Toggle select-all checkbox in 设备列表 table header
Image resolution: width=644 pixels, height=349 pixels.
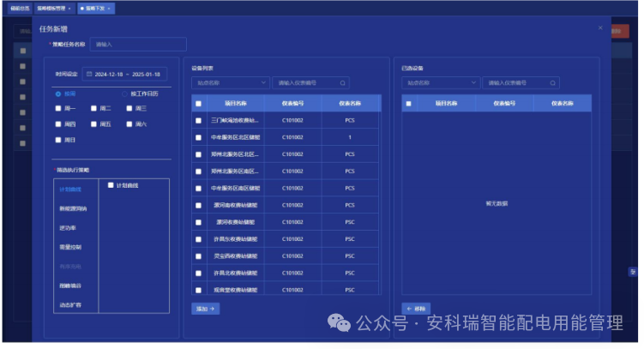(198, 104)
